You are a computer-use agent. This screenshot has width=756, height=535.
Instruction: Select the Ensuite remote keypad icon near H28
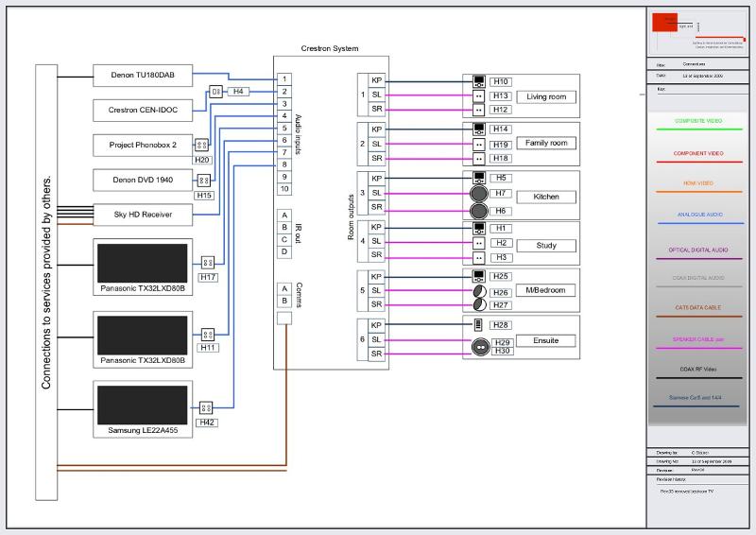[478, 325]
